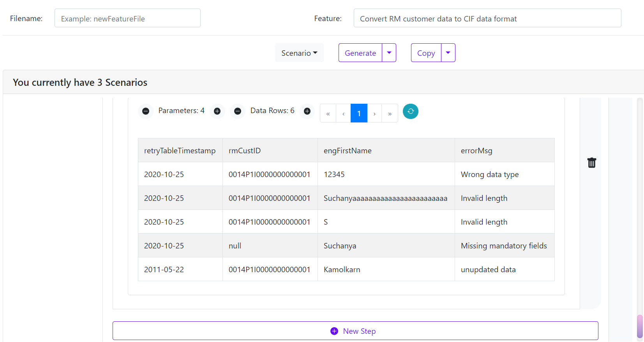Screen dimensions: 644x342
Task: Delete the step with trash icon
Action: [591, 163]
